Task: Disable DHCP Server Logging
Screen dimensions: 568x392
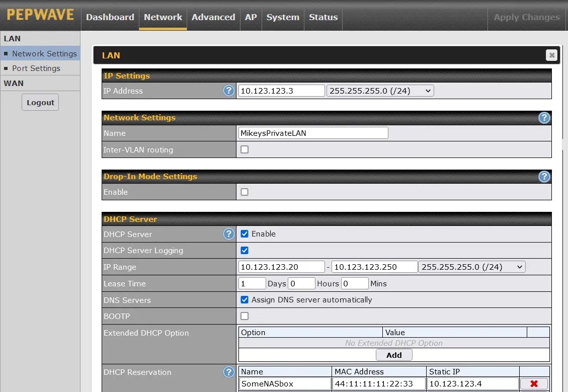Action: coord(245,250)
